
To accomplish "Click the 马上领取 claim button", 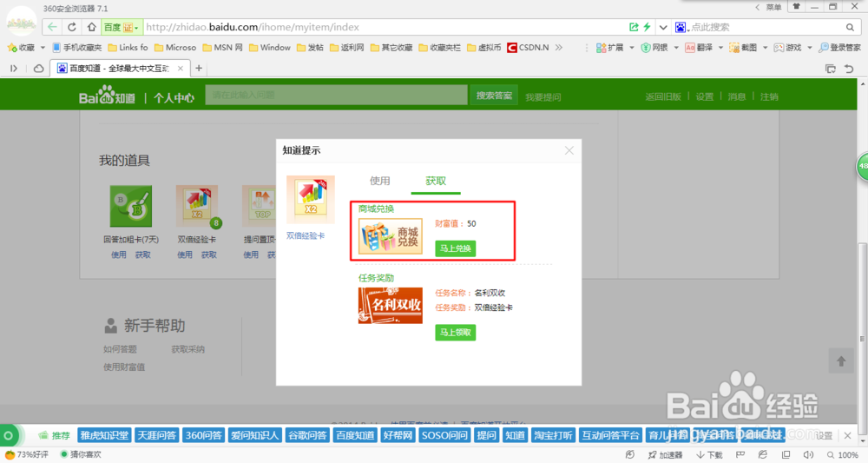I will [x=455, y=333].
